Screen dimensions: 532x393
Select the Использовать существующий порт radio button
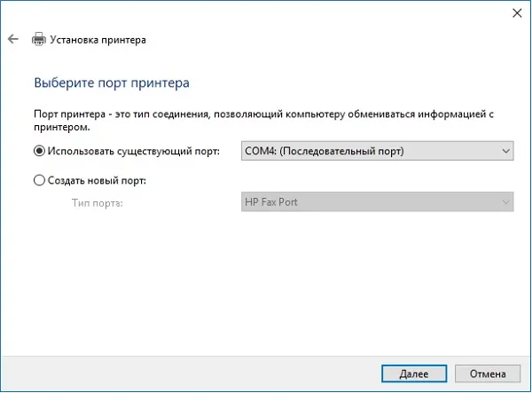coord(39,151)
